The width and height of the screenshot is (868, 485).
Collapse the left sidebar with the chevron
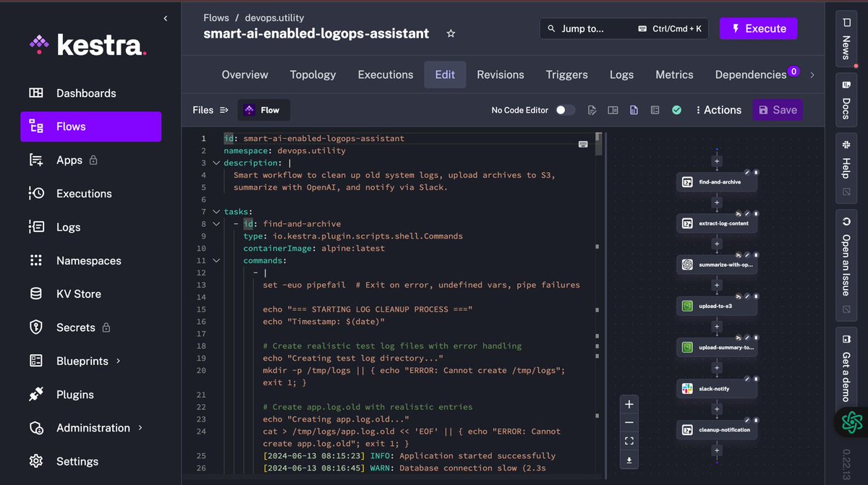click(165, 18)
